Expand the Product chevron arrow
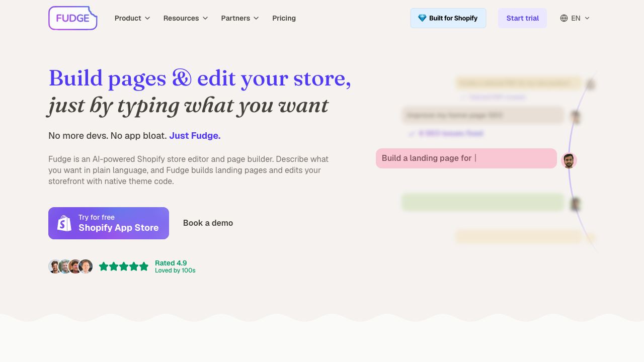 [x=147, y=18]
